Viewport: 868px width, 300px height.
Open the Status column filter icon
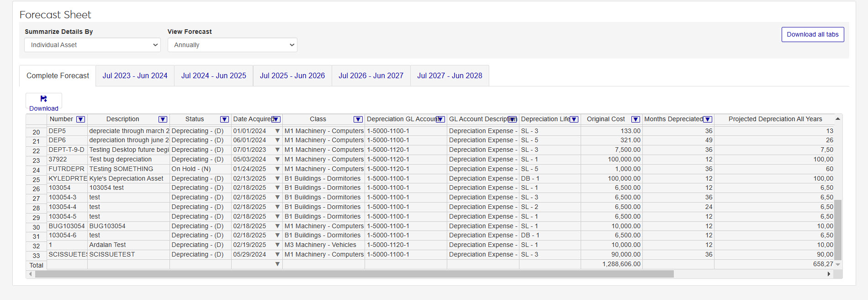pos(224,119)
